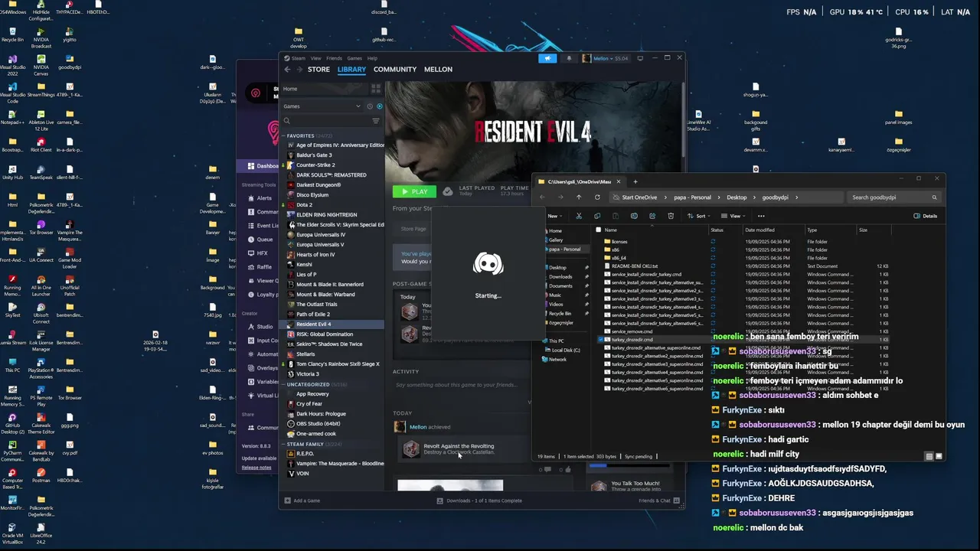
Task: Click Copy icon in File Explorer toolbar
Action: (597, 216)
